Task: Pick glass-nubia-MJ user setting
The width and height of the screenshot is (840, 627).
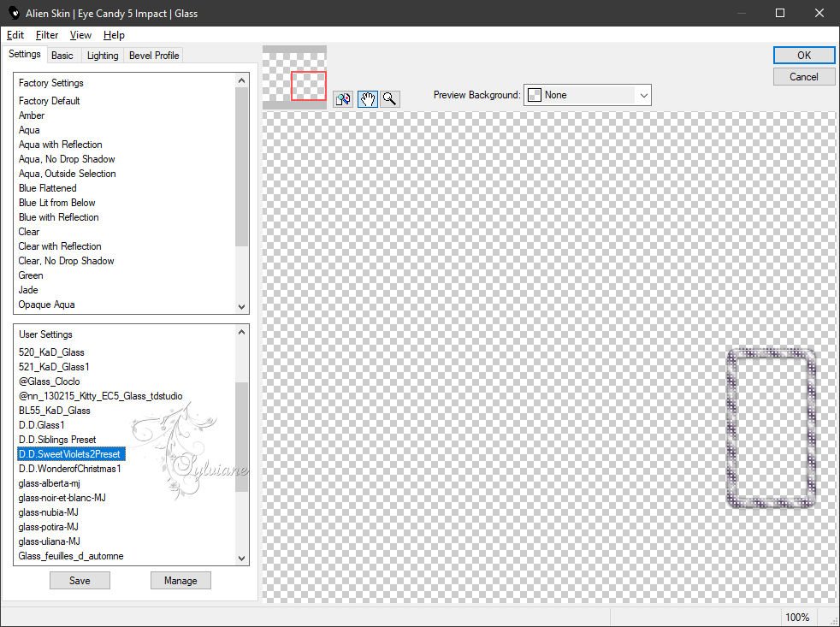Action: [x=48, y=512]
